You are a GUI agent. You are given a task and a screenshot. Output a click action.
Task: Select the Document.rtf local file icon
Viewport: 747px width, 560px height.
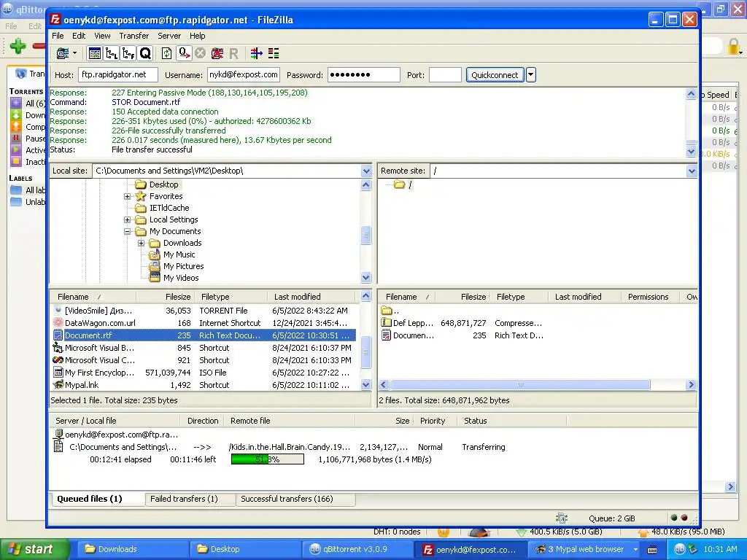[58, 335]
